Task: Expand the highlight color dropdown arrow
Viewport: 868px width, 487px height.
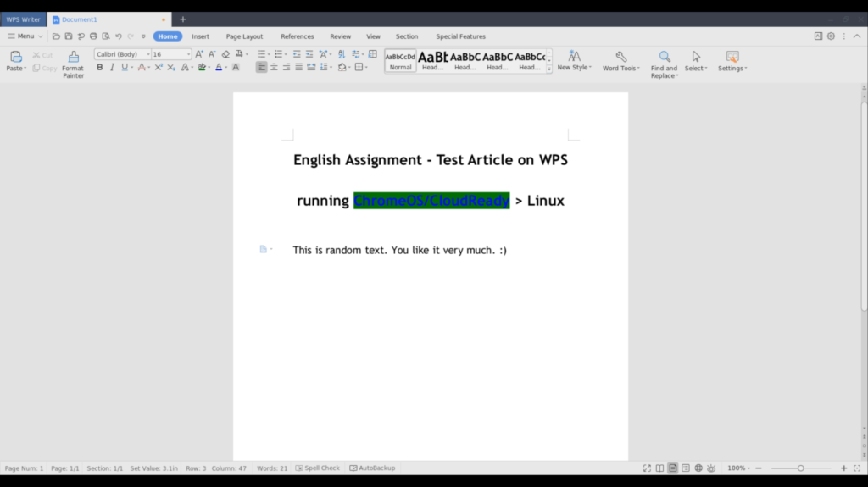Action: [209, 68]
